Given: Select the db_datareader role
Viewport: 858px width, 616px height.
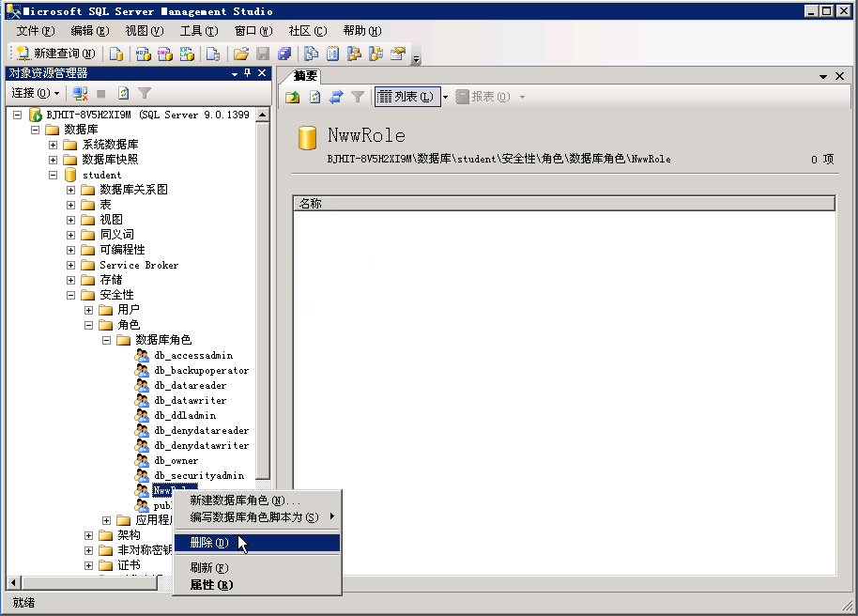Looking at the screenshot, I should point(190,386).
